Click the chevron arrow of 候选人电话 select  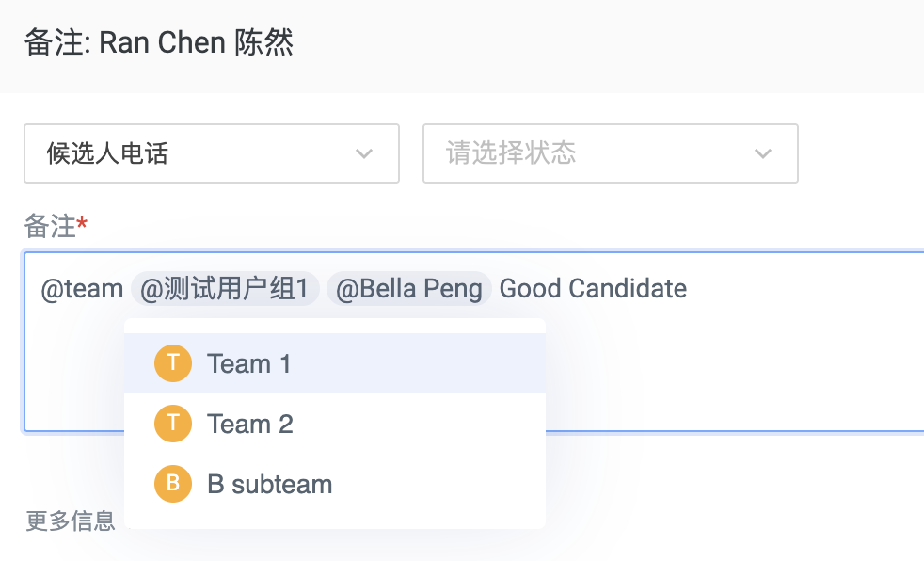(364, 153)
